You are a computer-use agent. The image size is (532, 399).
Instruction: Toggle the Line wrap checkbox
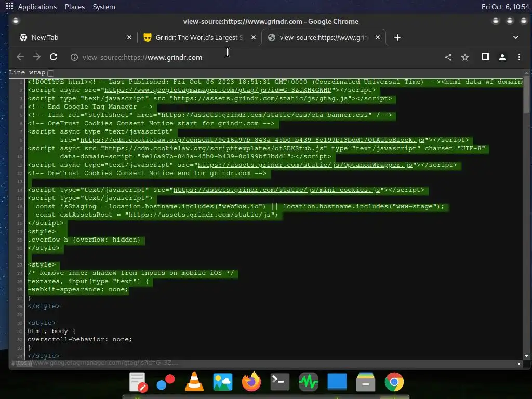51,73
